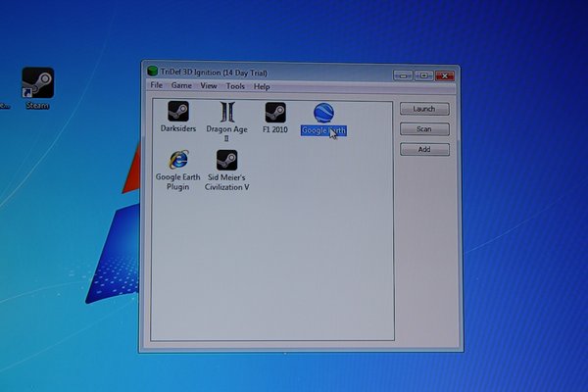Click the "Dragon Age II" text label
The image size is (588, 392).
[x=227, y=133]
